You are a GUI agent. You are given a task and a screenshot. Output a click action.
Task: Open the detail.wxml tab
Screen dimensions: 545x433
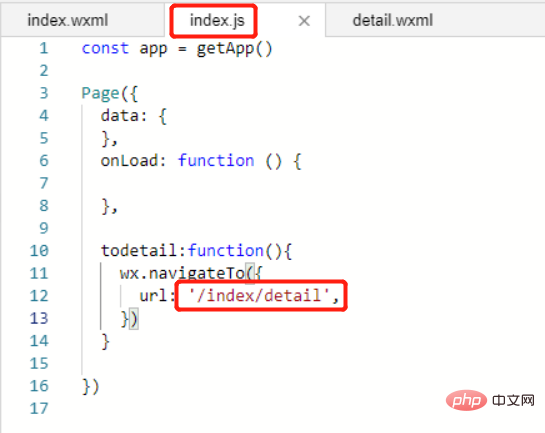[393, 20]
